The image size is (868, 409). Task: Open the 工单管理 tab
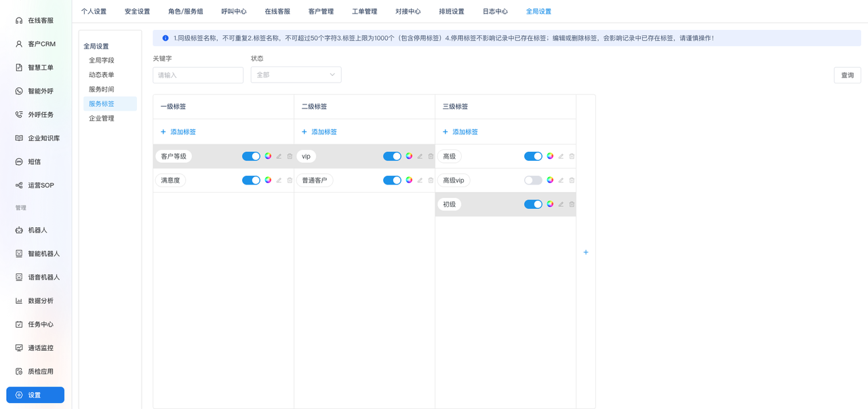pyautogui.click(x=365, y=12)
